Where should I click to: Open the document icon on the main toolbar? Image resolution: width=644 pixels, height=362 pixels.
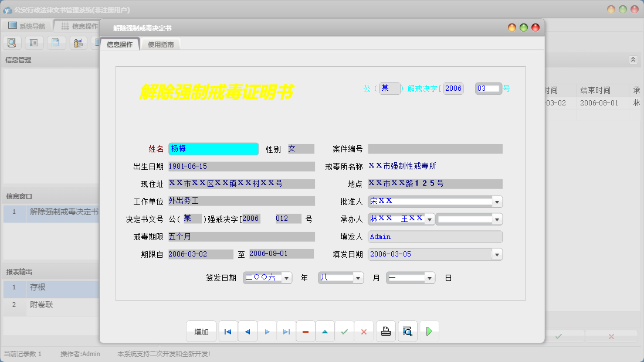click(x=56, y=42)
